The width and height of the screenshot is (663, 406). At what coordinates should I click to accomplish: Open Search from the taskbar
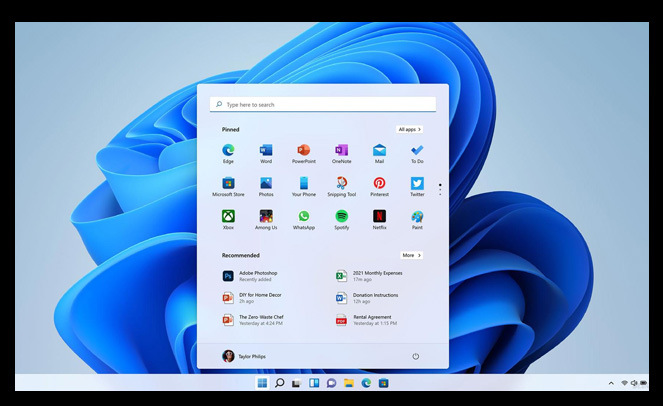point(279,383)
